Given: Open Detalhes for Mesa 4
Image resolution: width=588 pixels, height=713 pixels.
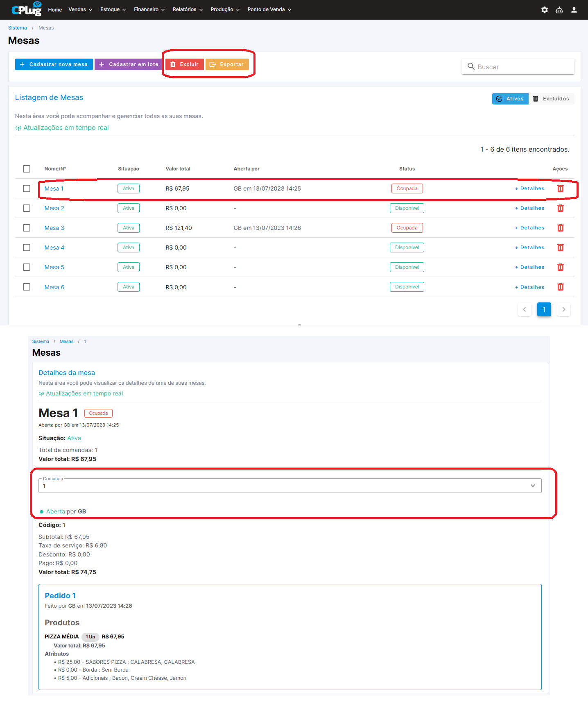Looking at the screenshot, I should [x=529, y=248].
